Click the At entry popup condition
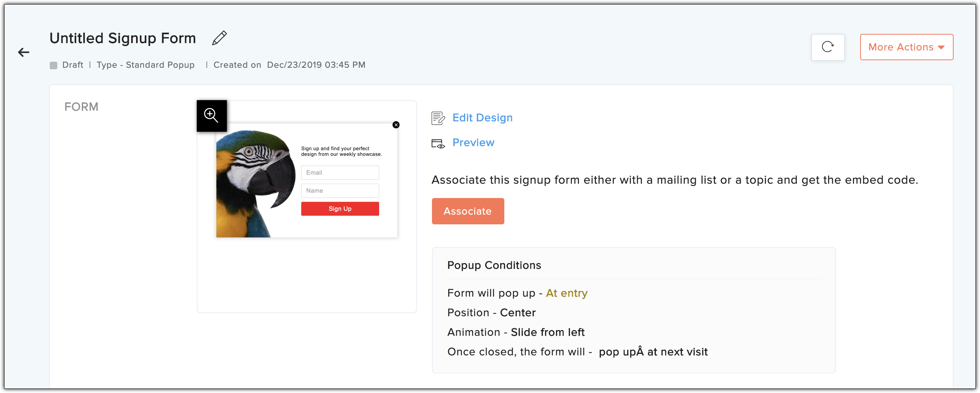 point(567,293)
